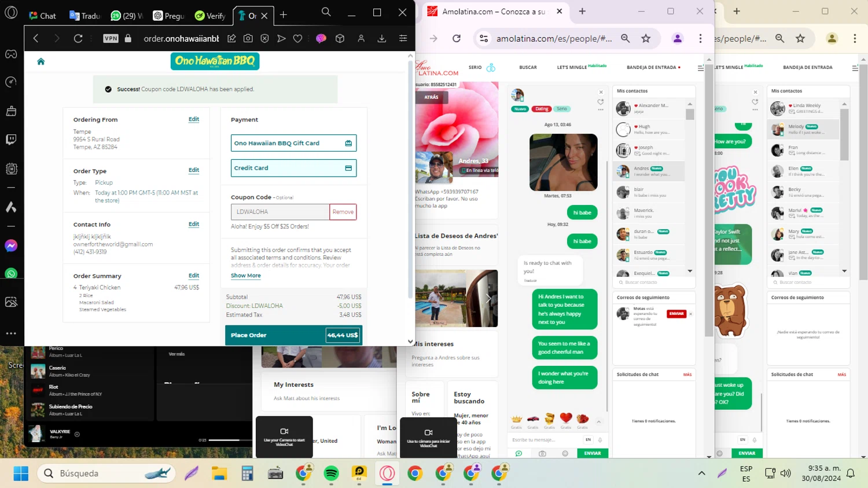The image size is (868, 488).
Task: Open Maverick conversation in Mis contactos
Action: tap(650, 213)
